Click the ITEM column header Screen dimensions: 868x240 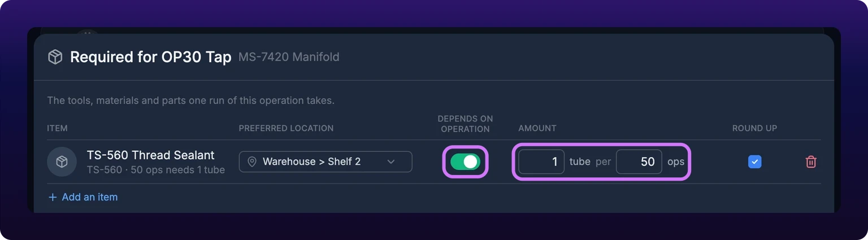coord(57,128)
